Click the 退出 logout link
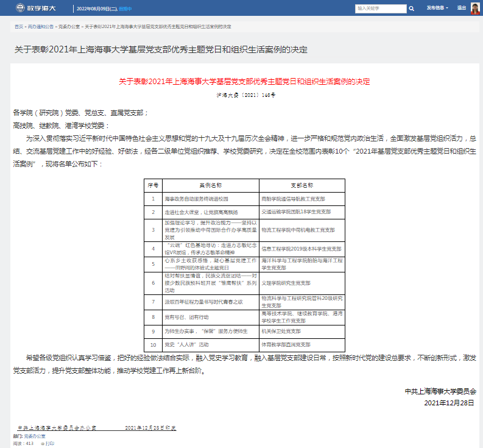 [462, 8]
